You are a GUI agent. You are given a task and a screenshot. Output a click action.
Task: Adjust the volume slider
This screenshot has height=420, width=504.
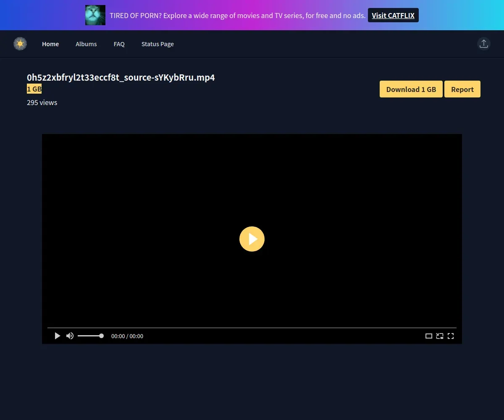(91, 336)
